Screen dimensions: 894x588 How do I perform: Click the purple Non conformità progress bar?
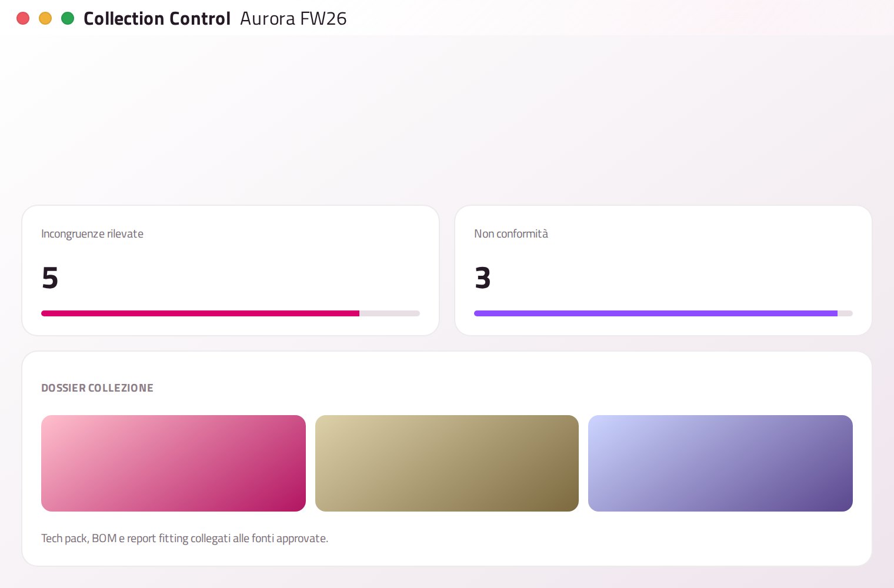[656, 313]
